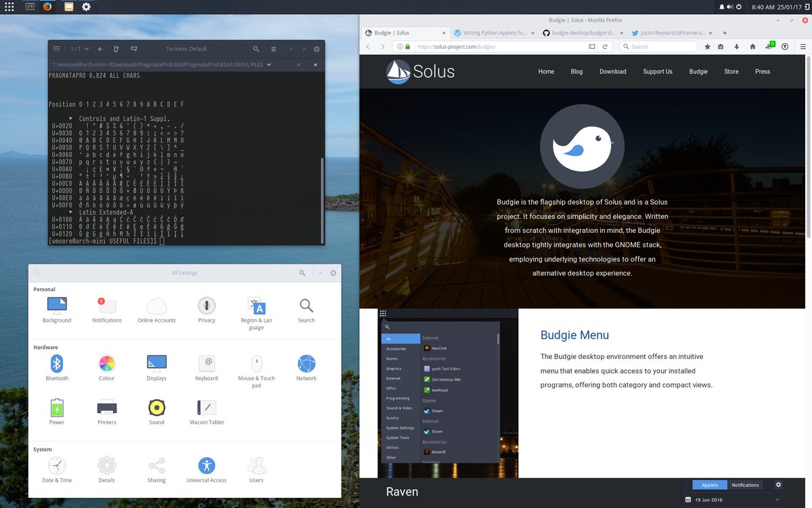This screenshot has width=812, height=508.
Task: Open Region & Language settings
Action: pos(256,314)
